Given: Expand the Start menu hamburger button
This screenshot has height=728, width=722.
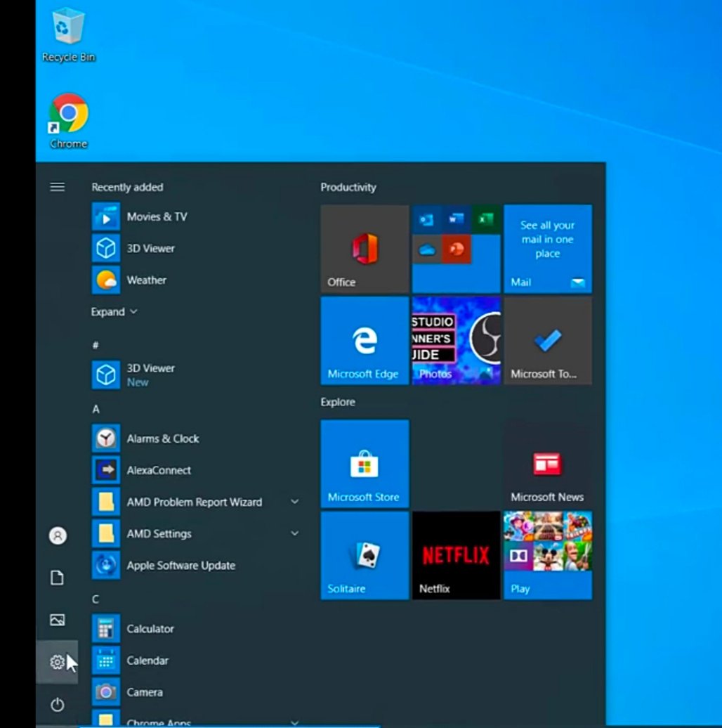Looking at the screenshot, I should pyautogui.click(x=58, y=187).
